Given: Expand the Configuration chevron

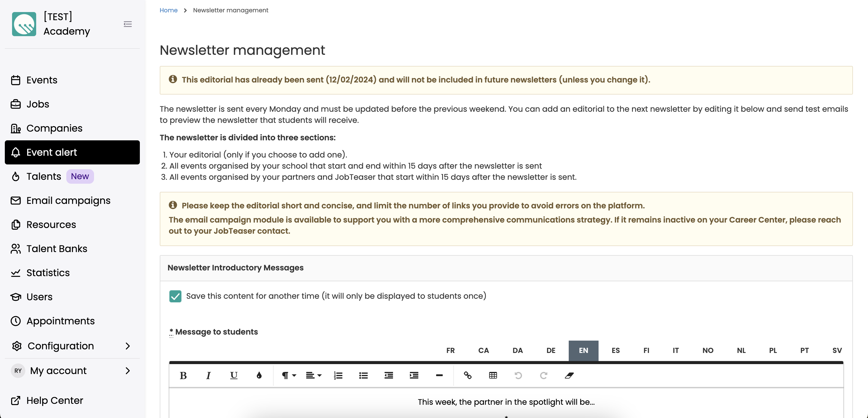Looking at the screenshot, I should (127, 346).
